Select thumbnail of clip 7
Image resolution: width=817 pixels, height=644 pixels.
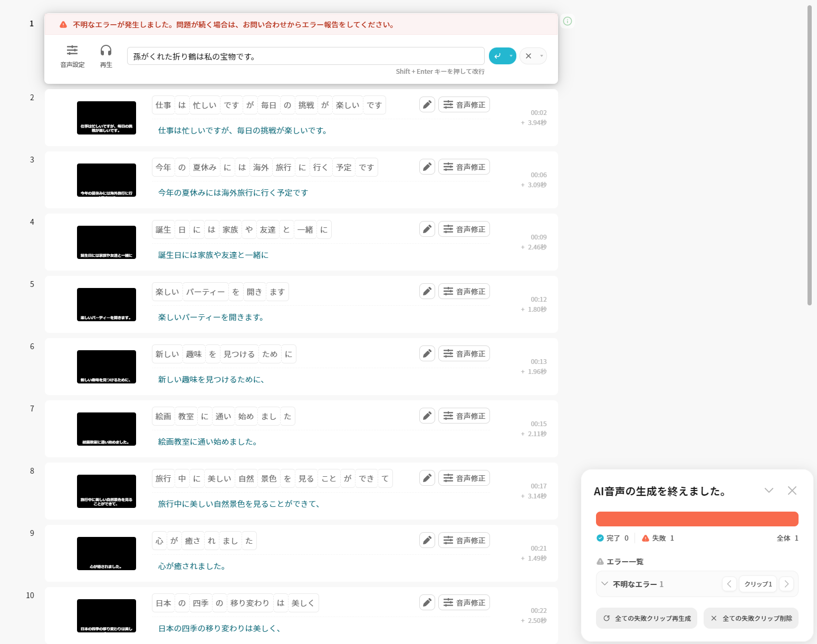pos(107,429)
